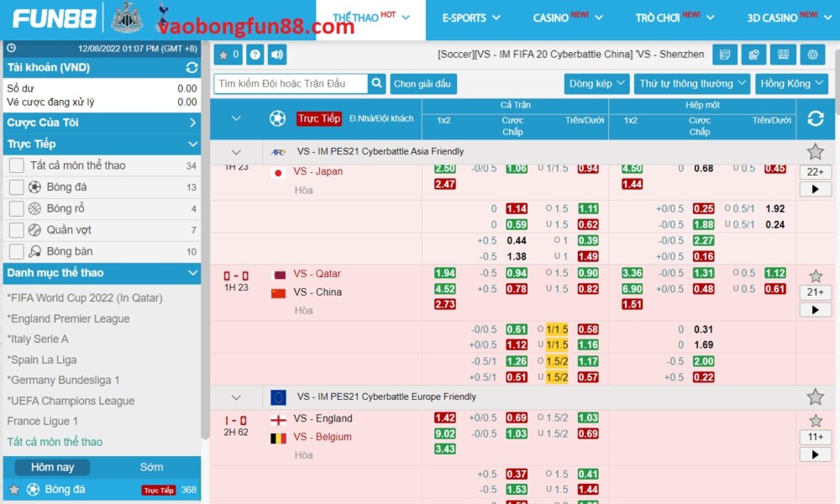Favorite the Qatar vs China match
840x504 pixels.
click(x=815, y=276)
